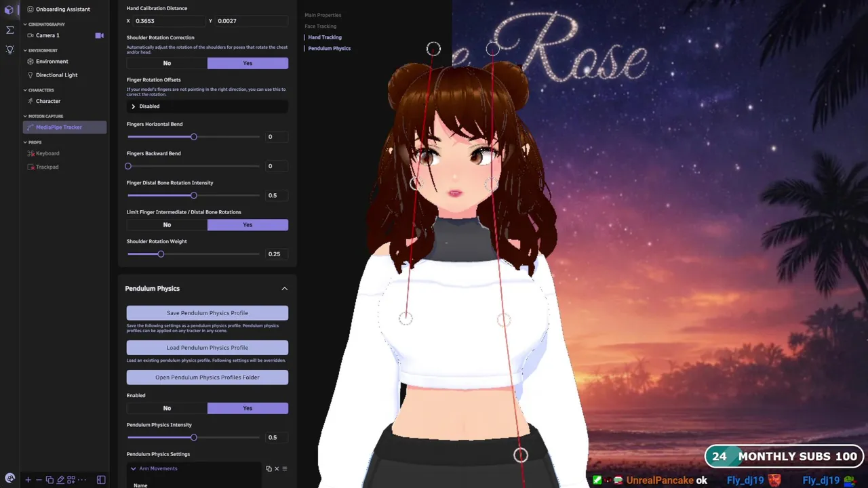The image size is (868, 488).
Task: Click Hand Calibration Distance X field
Action: pos(171,21)
